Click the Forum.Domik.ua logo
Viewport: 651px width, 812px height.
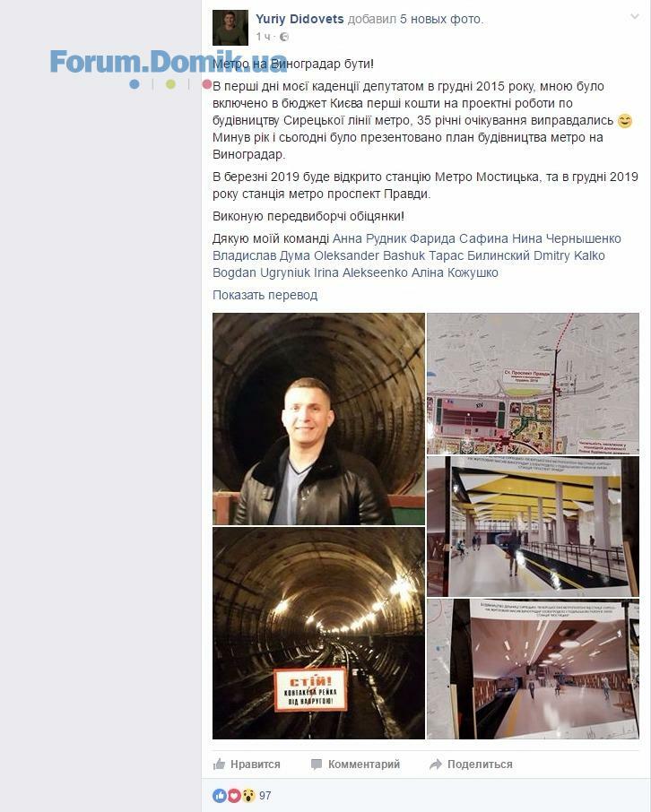click(169, 63)
